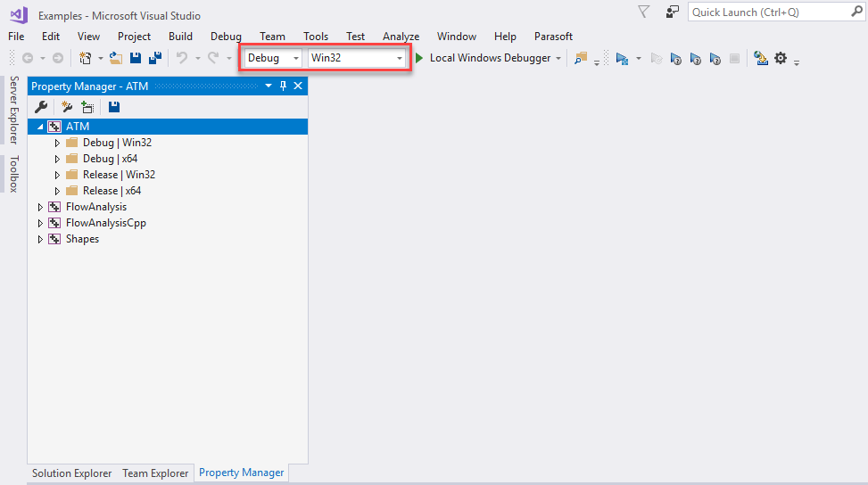The width and height of the screenshot is (868, 485).
Task: Close the Property Manager panel
Action: [298, 86]
